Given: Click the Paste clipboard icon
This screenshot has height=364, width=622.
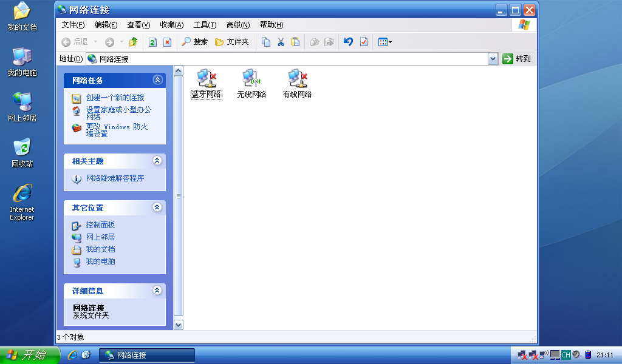Looking at the screenshot, I should point(295,42).
